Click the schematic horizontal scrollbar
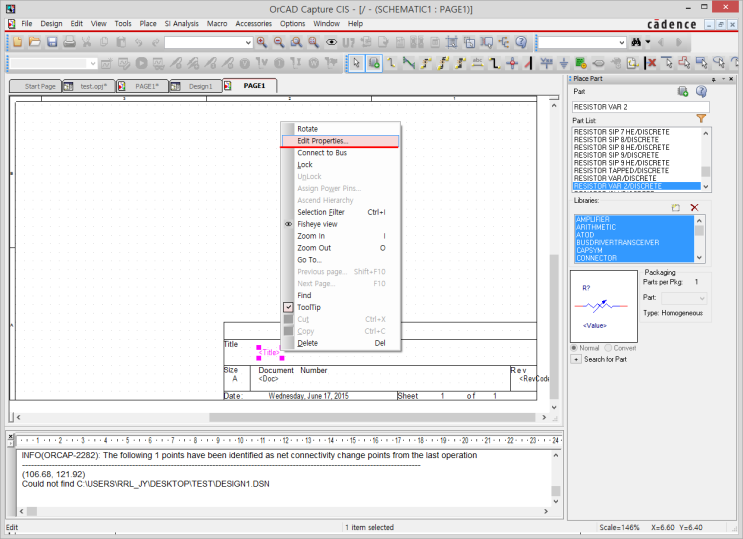This screenshot has width=743, height=539. 372,417
